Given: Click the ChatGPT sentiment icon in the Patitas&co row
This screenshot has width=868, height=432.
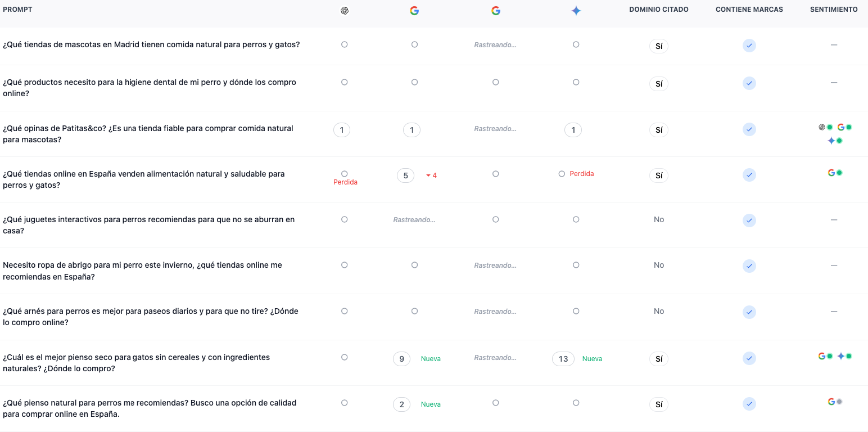Looking at the screenshot, I should point(822,127).
